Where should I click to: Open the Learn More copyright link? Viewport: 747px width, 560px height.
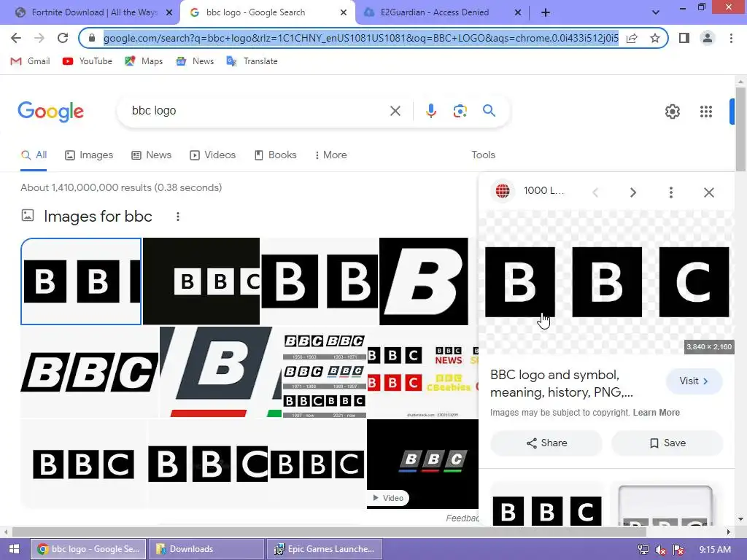click(x=656, y=413)
